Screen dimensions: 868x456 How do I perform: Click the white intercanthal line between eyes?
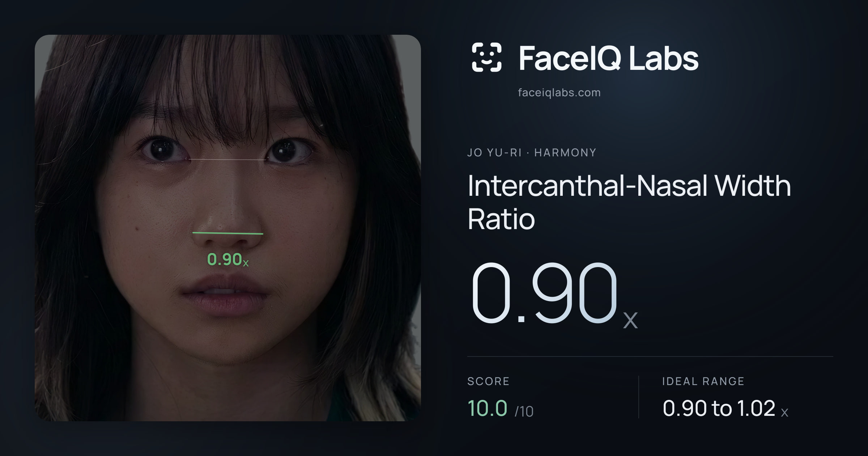227,159
